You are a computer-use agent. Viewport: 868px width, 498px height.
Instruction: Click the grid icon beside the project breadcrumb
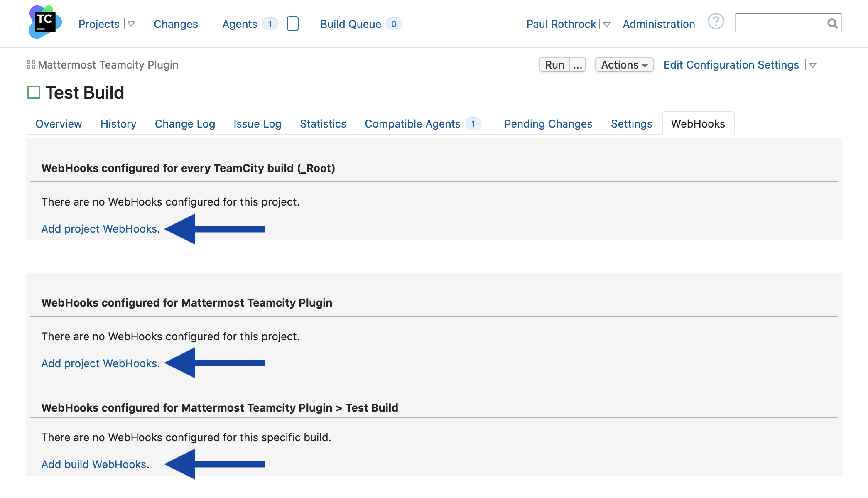(30, 64)
